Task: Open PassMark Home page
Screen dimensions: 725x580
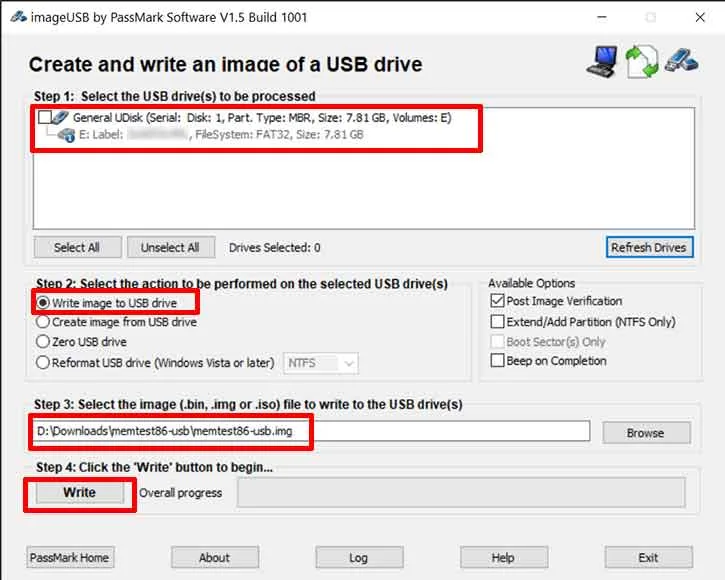Action: [x=70, y=558]
